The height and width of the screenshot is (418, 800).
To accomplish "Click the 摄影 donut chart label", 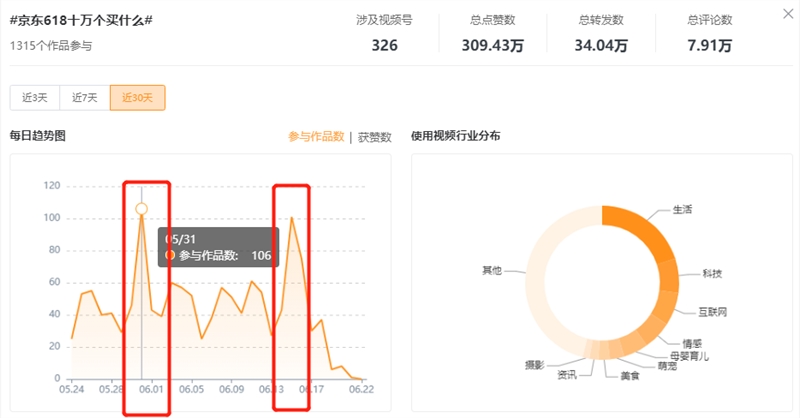I will [x=534, y=365].
